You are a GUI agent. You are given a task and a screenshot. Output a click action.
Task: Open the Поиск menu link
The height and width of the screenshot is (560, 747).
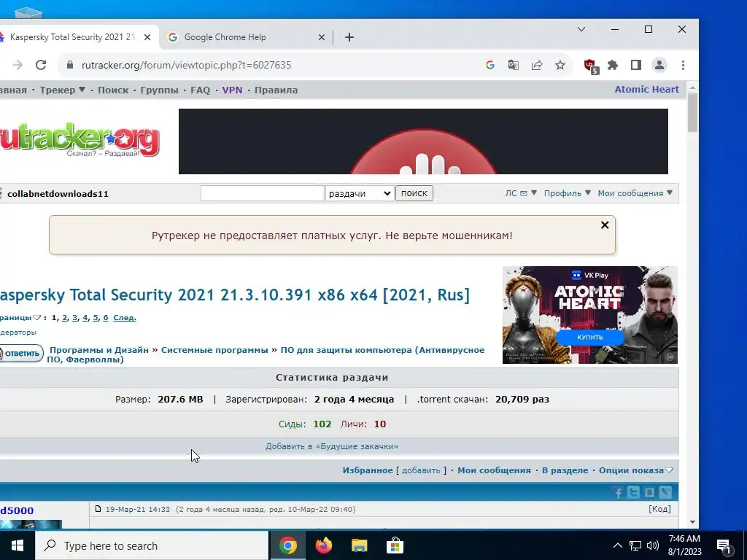(113, 90)
